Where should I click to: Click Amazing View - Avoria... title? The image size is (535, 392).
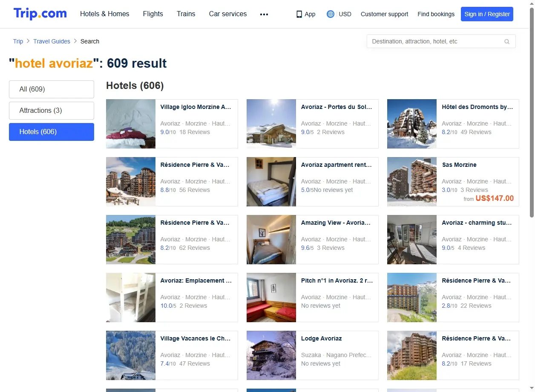pos(336,223)
